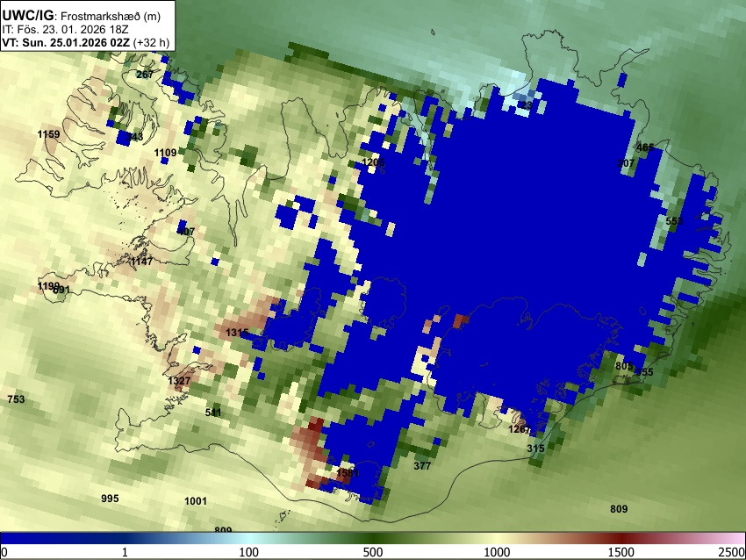Click the legend tick labeled 500

coord(373,552)
